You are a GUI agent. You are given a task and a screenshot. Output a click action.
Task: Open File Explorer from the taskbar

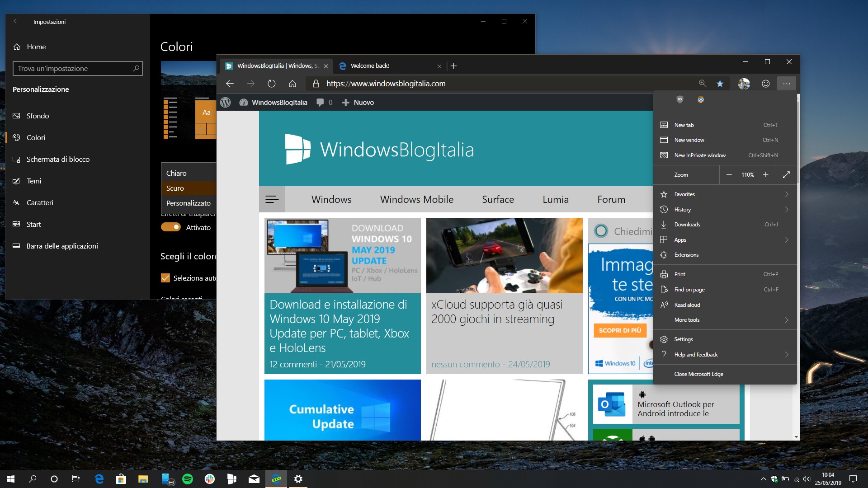pyautogui.click(x=143, y=479)
